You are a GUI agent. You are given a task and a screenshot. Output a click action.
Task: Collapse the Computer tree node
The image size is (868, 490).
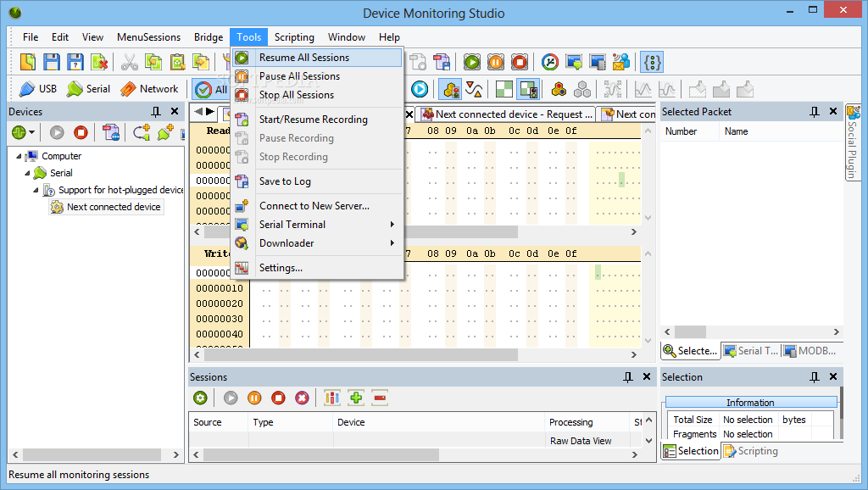click(x=19, y=156)
